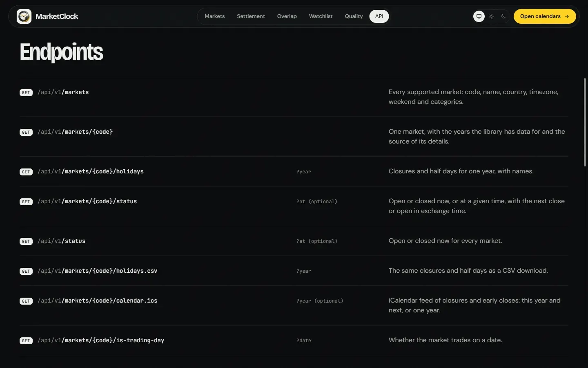Switch to dark theme moon icon

click(503, 16)
